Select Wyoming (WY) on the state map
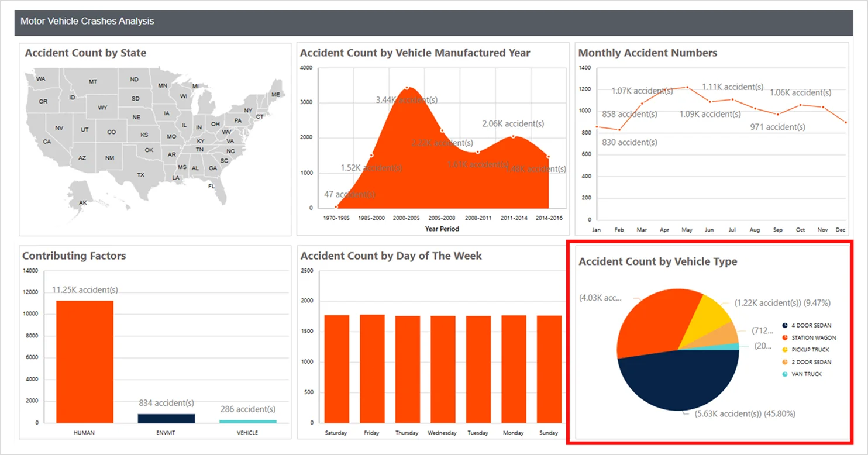This screenshot has width=868, height=455. [103, 108]
